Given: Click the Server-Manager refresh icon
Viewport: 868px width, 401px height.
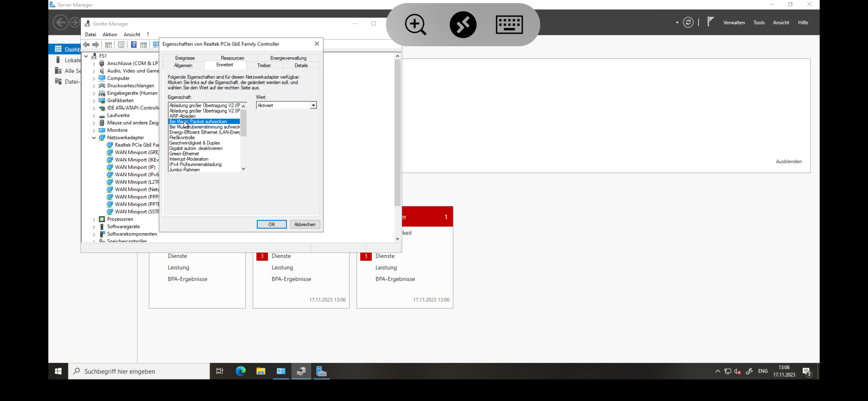Looking at the screenshot, I should coord(688,23).
